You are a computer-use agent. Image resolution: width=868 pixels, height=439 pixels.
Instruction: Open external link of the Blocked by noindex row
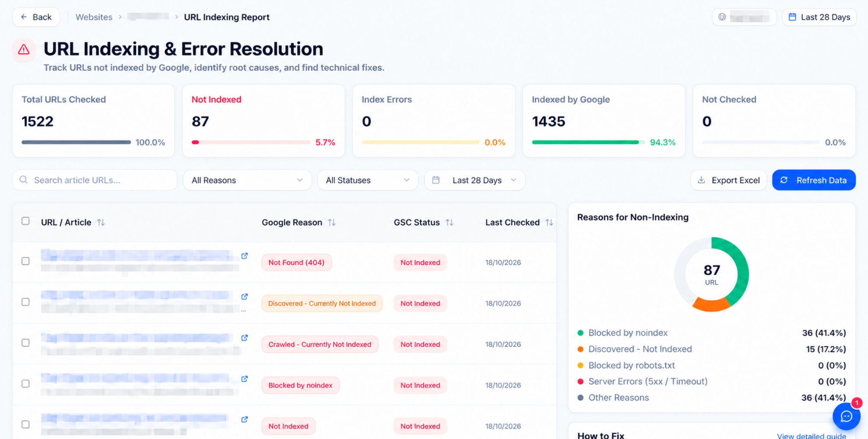pos(245,379)
